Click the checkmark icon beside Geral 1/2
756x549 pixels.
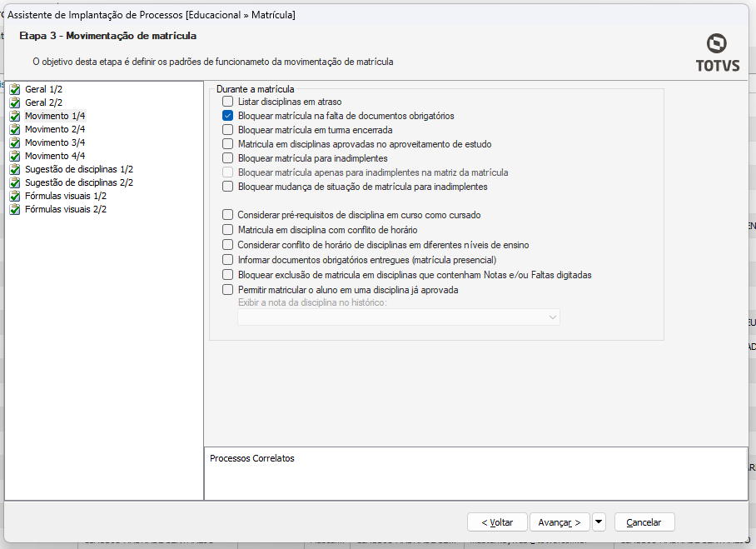[14, 89]
